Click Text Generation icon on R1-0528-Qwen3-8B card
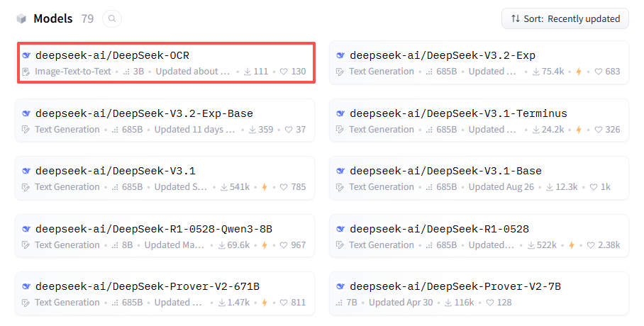Image resolution: width=644 pixels, height=326 pixels. (x=26, y=245)
